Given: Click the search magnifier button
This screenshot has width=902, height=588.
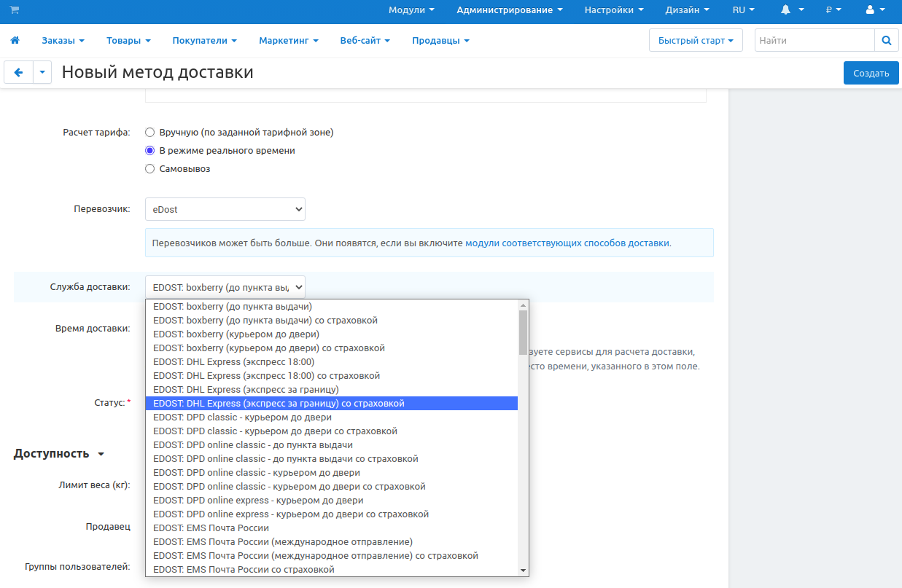Looking at the screenshot, I should tap(886, 41).
